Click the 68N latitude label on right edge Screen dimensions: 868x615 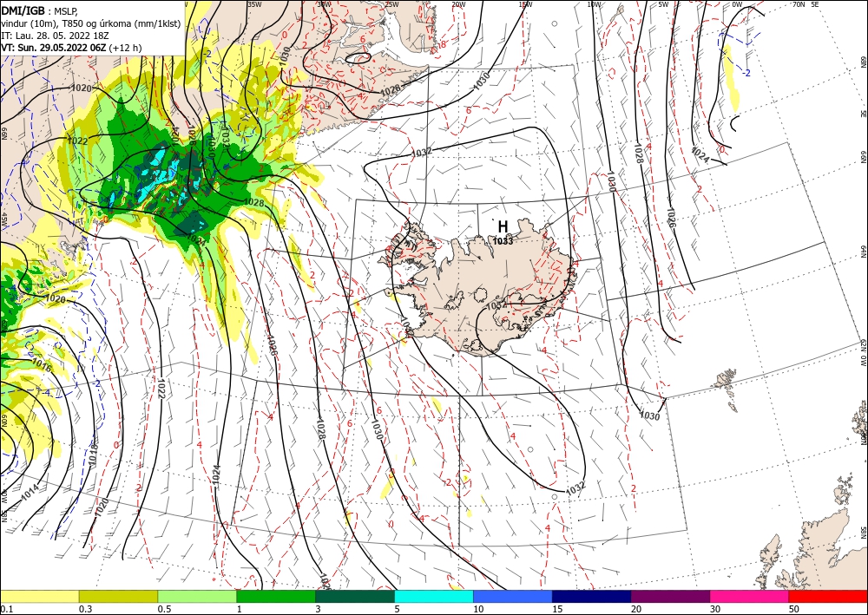click(x=863, y=62)
